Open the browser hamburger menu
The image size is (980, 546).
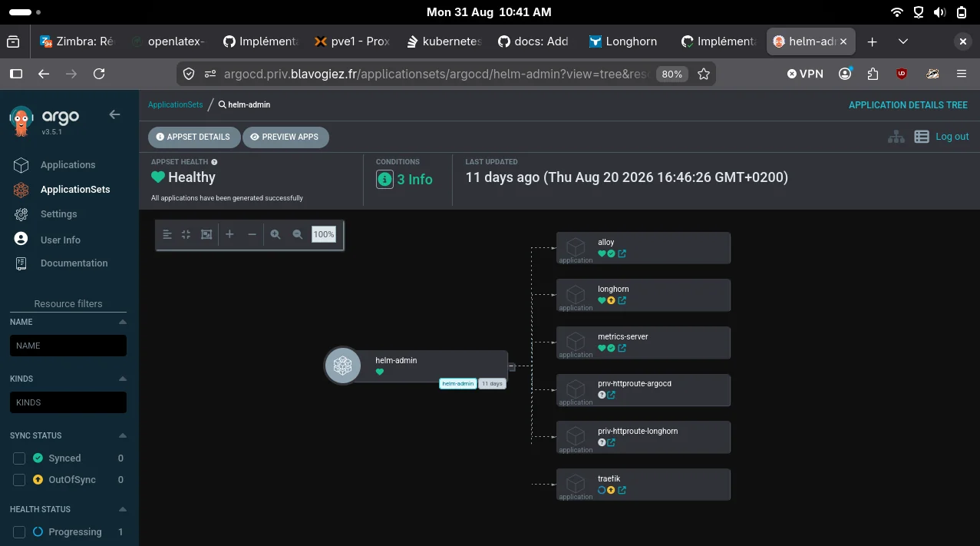click(x=962, y=74)
